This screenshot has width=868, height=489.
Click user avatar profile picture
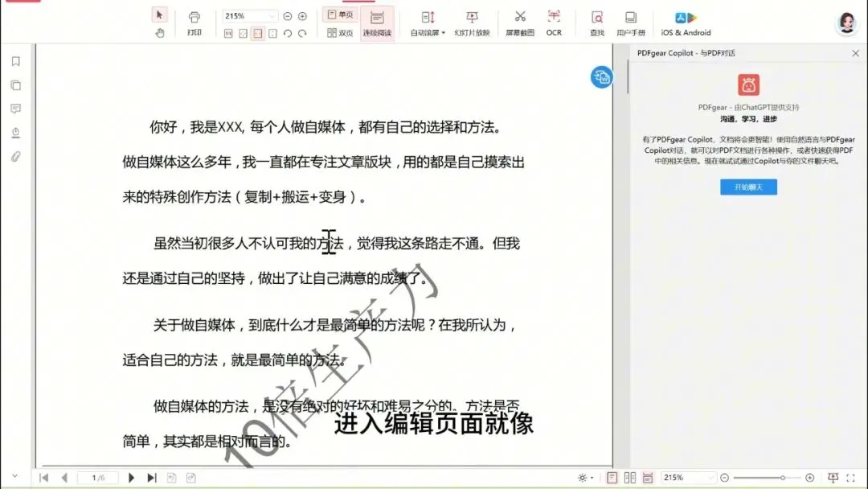coord(846,23)
